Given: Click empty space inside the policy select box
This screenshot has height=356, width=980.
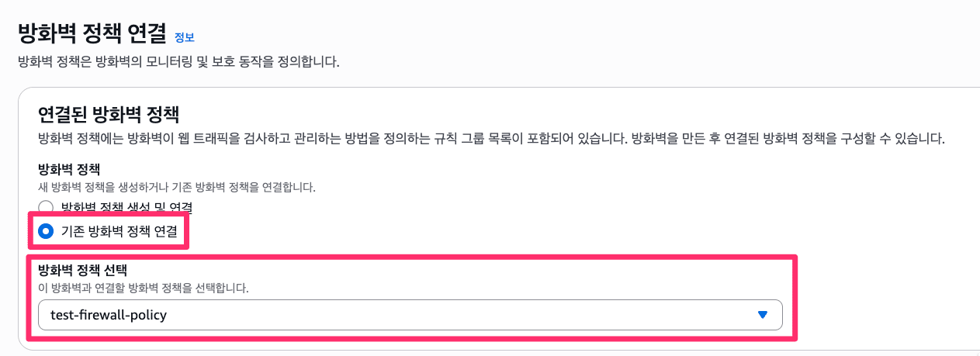Looking at the screenshot, I should [x=466, y=315].
